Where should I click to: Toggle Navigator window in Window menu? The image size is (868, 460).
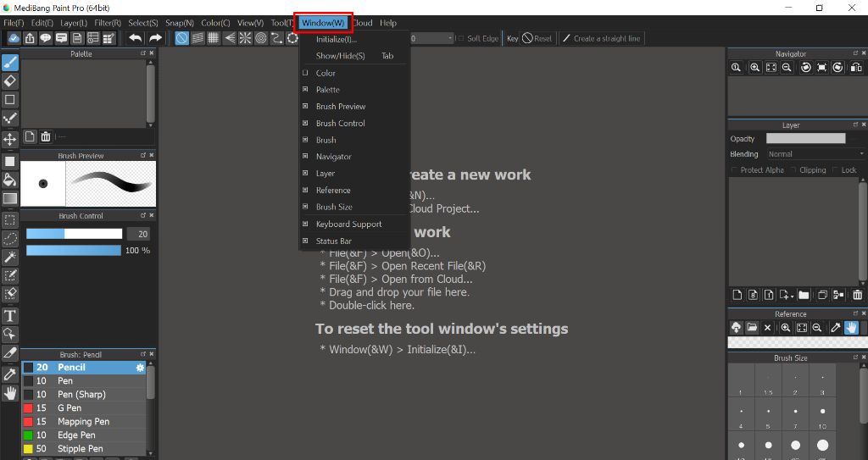tap(333, 157)
